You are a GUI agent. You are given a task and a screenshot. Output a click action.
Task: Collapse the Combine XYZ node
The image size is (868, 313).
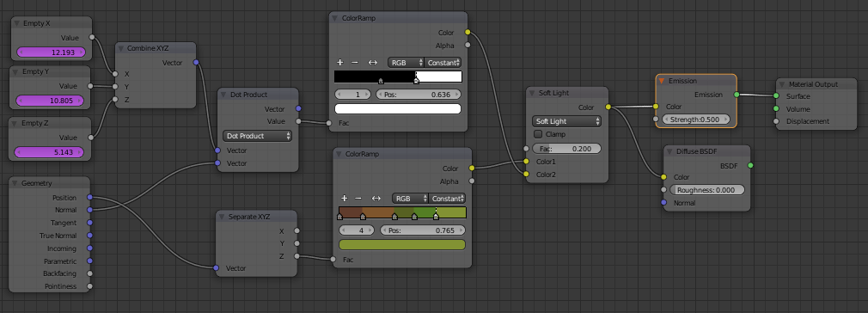(121, 48)
